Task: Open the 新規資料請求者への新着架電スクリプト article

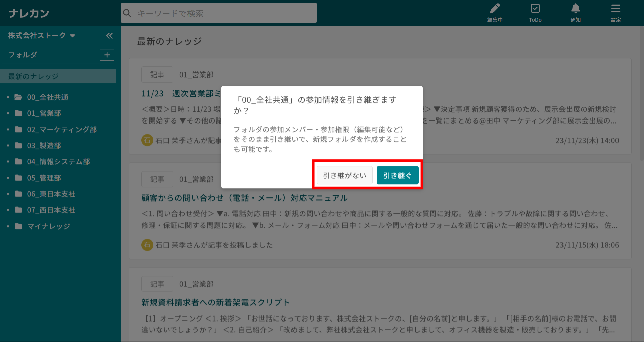Action: (215, 302)
